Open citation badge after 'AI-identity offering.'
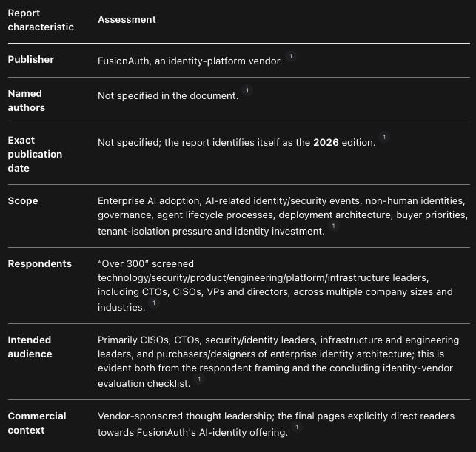 [x=297, y=428]
